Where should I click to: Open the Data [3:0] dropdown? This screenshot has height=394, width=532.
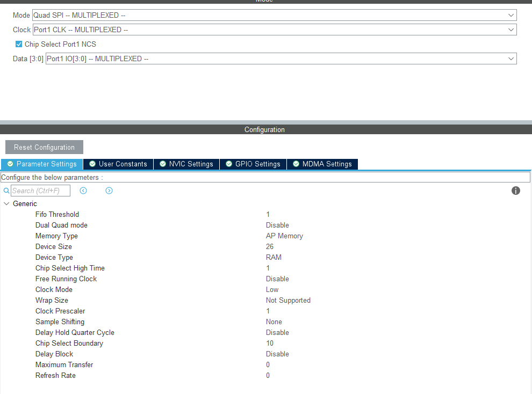pos(281,59)
